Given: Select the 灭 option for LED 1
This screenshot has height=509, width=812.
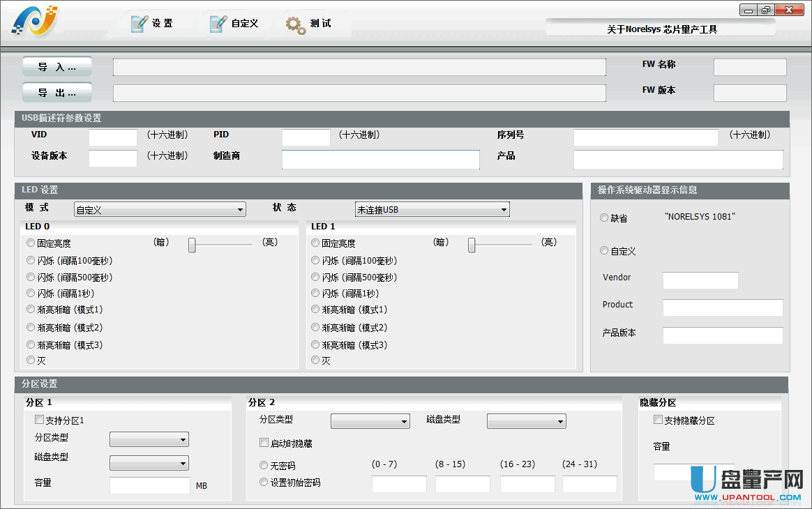Looking at the screenshot, I should click(x=315, y=360).
